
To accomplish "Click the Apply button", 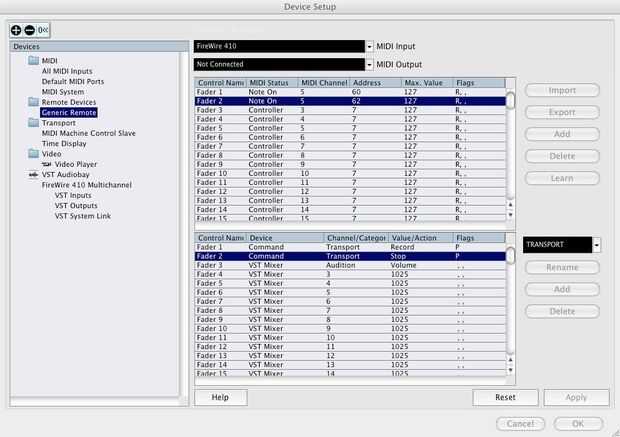I will point(576,397).
